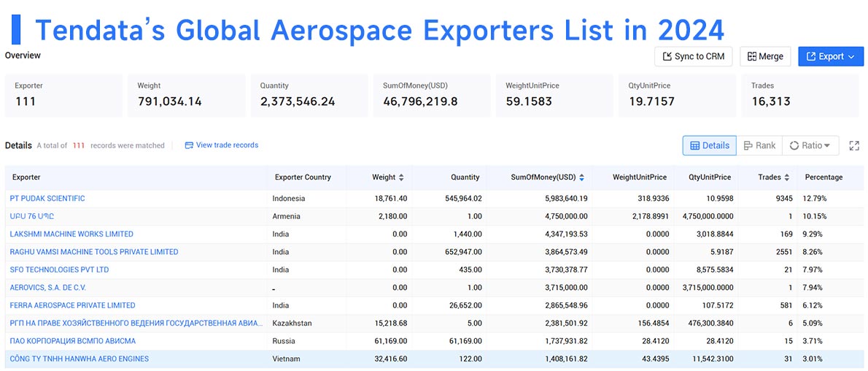
Task: Click the Exporter count card showing 111
Action: (63, 96)
